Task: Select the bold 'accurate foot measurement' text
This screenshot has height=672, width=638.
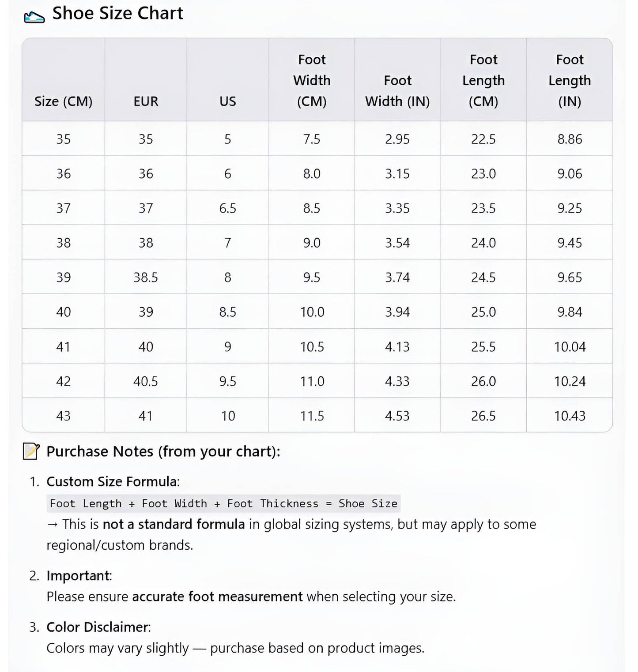Action: [x=217, y=597]
